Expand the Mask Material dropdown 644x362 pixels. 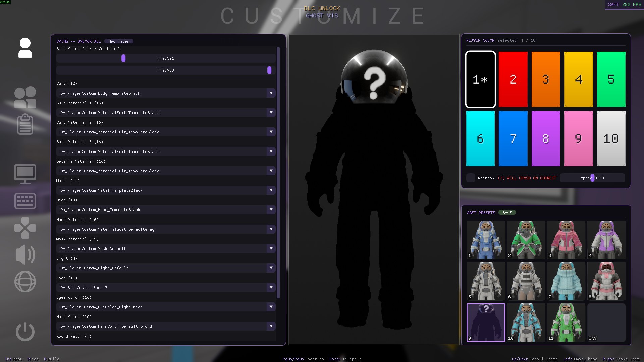[166, 249]
